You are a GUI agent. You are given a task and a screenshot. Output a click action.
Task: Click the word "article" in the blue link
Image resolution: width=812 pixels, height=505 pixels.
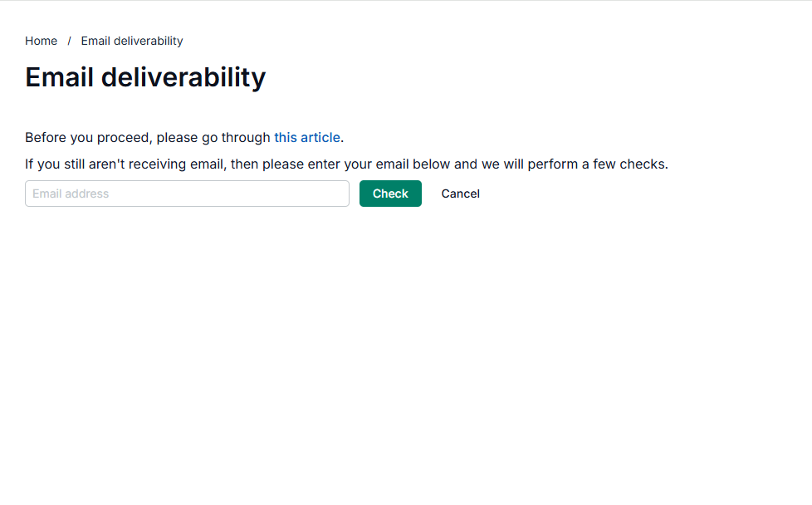[x=320, y=137]
